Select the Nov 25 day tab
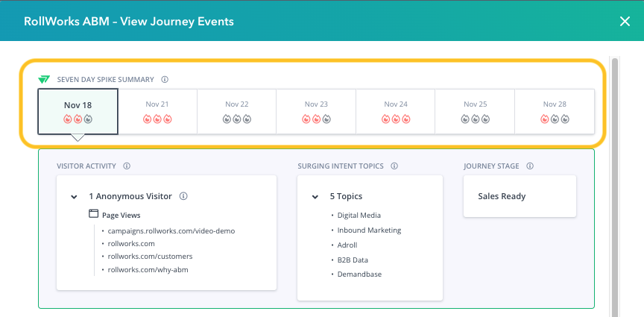The image size is (644, 317). pos(476,111)
